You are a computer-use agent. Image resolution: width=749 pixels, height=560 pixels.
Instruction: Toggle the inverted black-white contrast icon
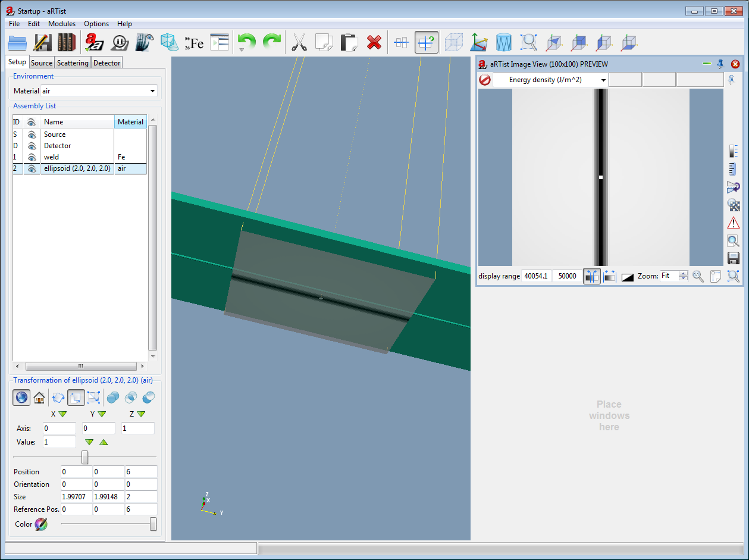[x=628, y=277]
